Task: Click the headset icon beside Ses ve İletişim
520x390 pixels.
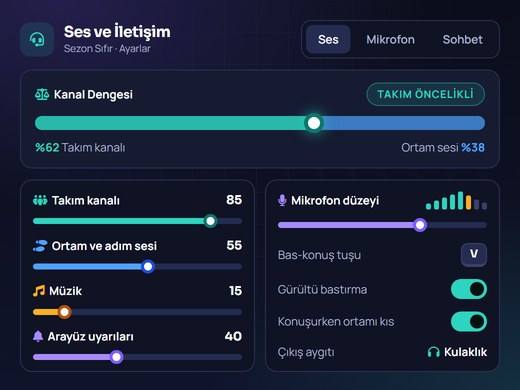Action: click(37, 40)
